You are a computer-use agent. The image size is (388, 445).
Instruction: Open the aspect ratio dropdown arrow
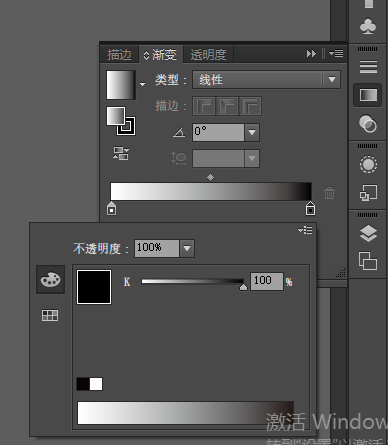pyautogui.click(x=252, y=158)
